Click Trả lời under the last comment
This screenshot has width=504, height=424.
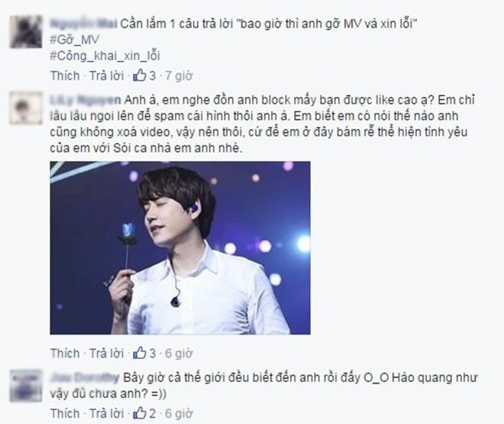[106, 413]
